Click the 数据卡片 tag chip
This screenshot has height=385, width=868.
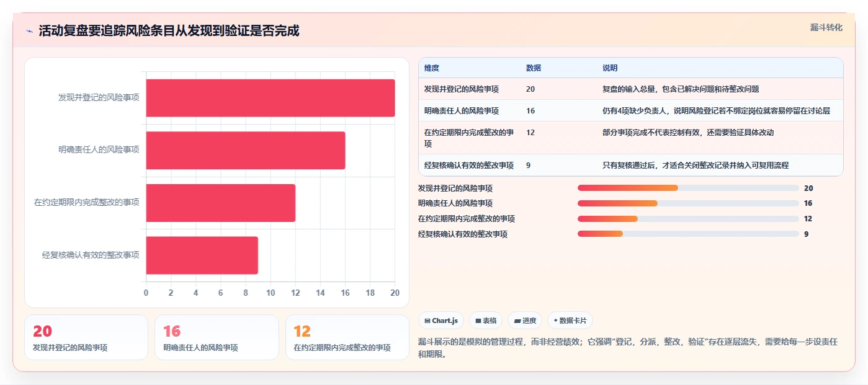pyautogui.click(x=570, y=321)
